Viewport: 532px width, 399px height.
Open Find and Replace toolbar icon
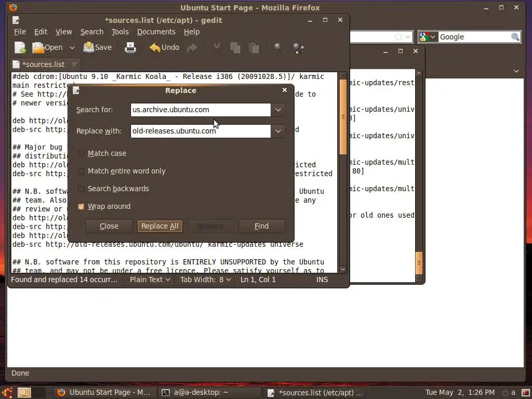coord(298,48)
